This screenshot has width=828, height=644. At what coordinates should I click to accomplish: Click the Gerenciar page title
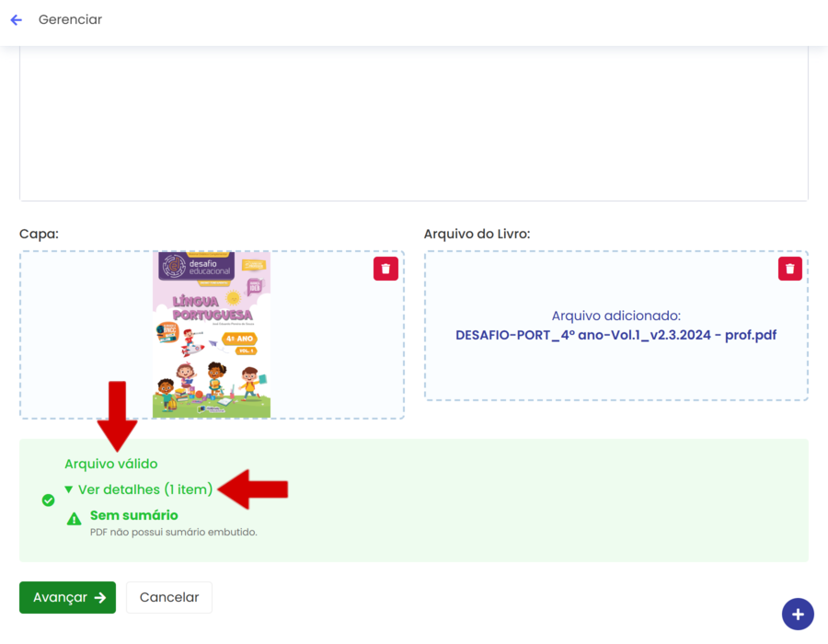70,19
